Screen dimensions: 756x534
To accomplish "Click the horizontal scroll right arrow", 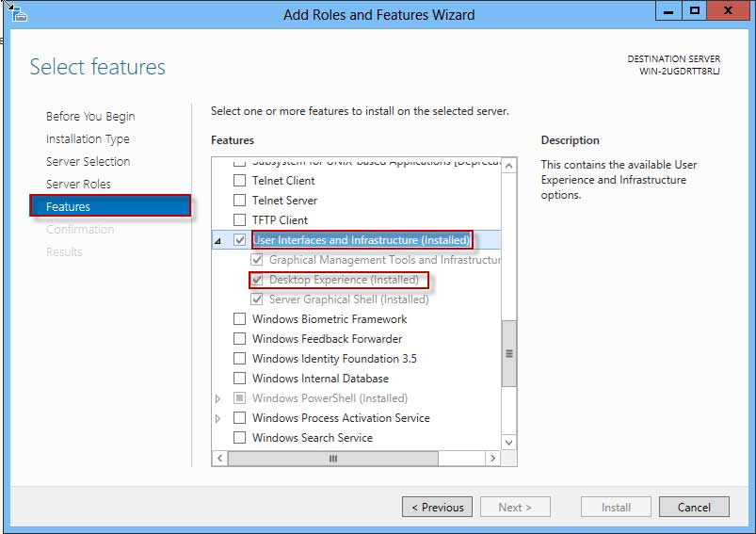I will click(492, 459).
